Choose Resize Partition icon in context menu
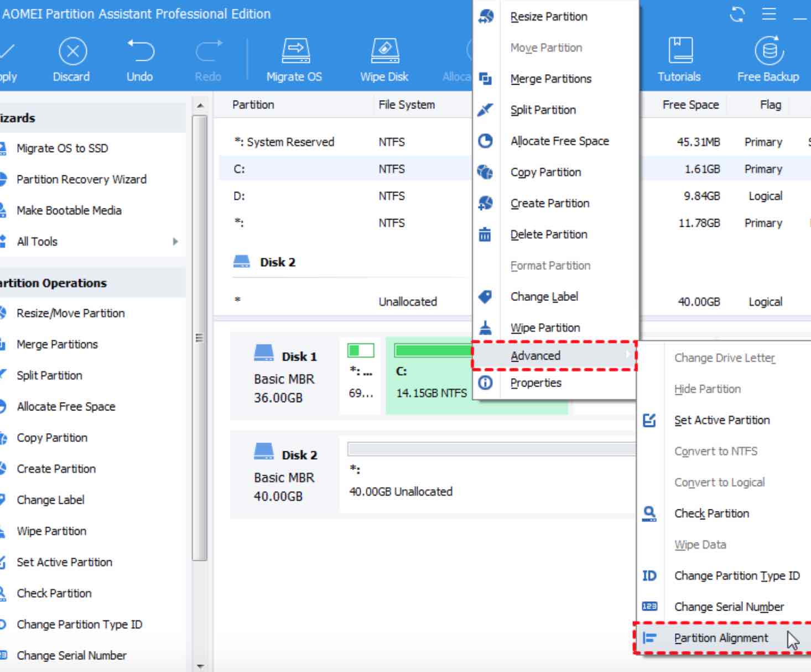This screenshot has width=811, height=672. click(x=485, y=17)
